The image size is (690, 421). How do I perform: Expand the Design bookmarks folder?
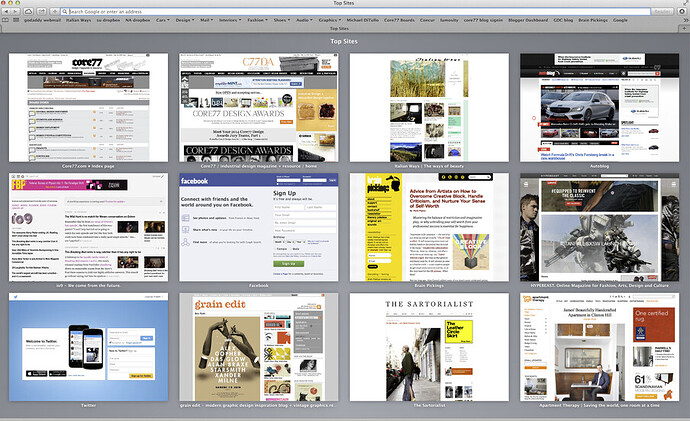(x=184, y=20)
